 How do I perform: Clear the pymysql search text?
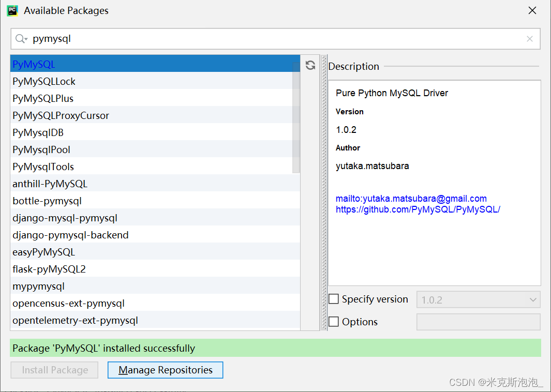tap(530, 39)
